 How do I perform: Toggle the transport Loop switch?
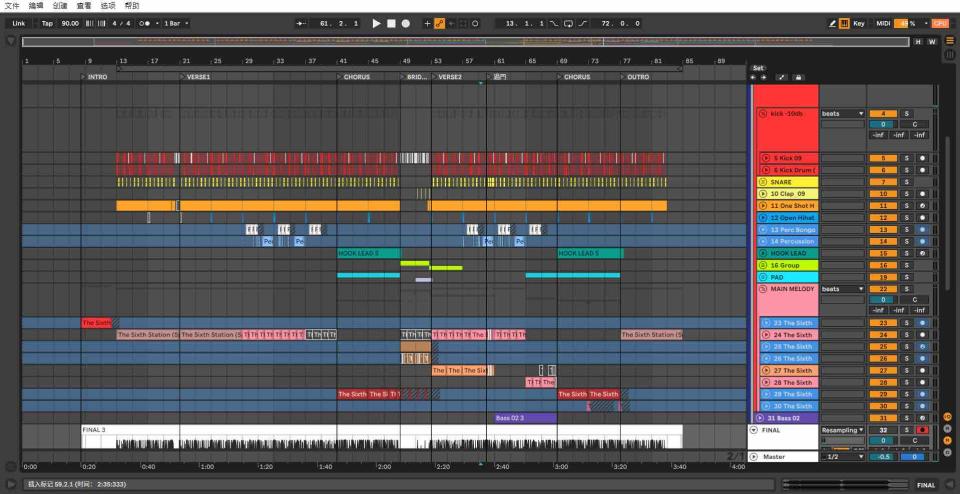(x=568, y=23)
